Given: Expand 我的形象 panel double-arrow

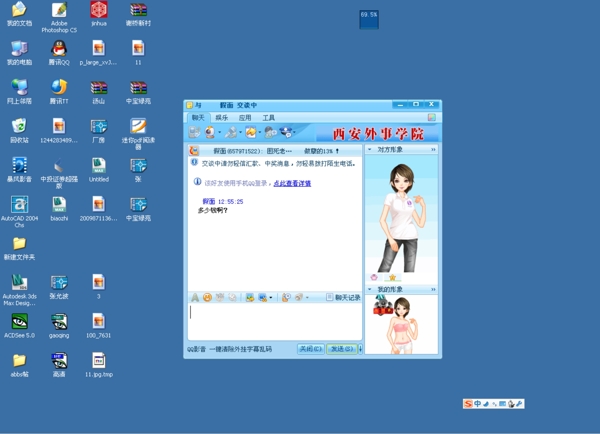Looking at the screenshot, I should (x=433, y=289).
